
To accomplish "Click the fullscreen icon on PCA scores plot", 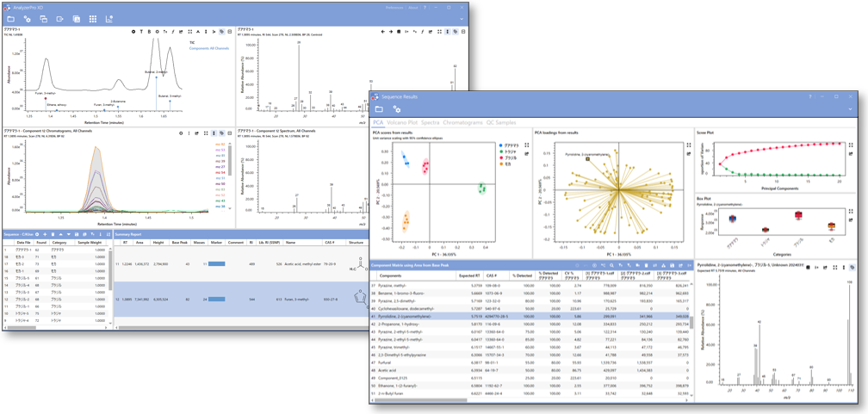I will tap(527, 145).
